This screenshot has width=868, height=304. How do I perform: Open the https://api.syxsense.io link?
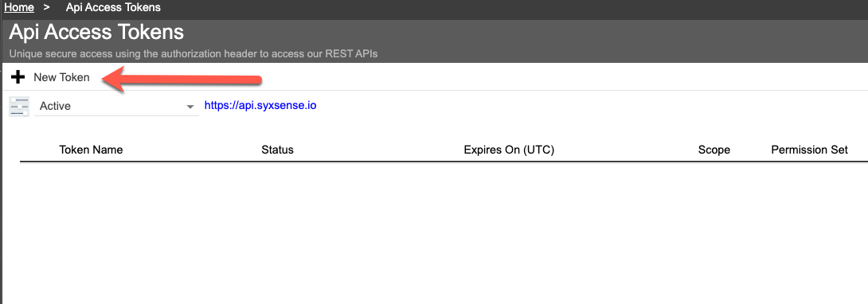pyautogui.click(x=260, y=105)
